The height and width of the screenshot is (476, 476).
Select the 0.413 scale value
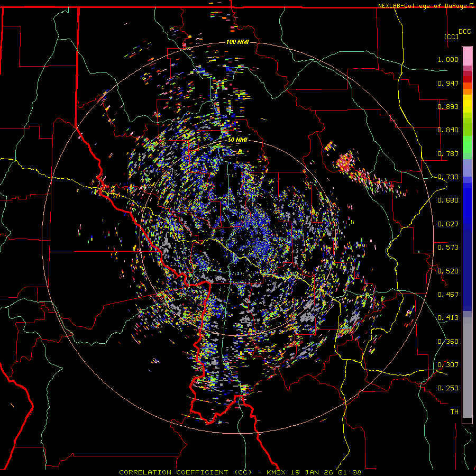tap(448, 318)
